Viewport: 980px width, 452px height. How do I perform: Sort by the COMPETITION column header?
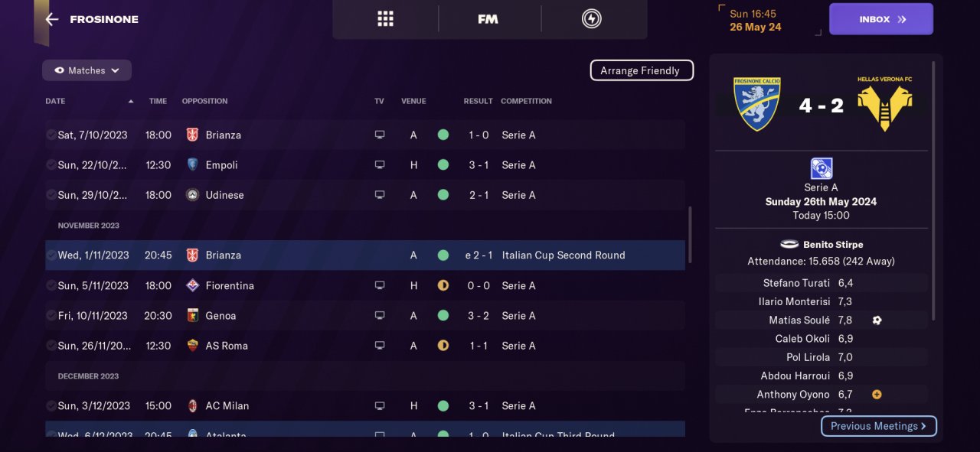tap(526, 101)
